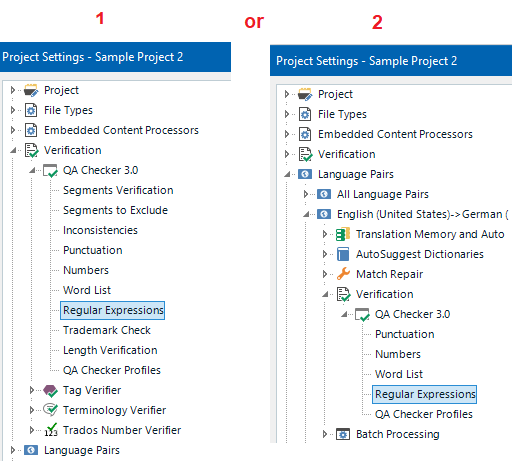Screen dimensions: 513x466
Task: Select Regular Expressions in panel 1
Action: point(113,310)
